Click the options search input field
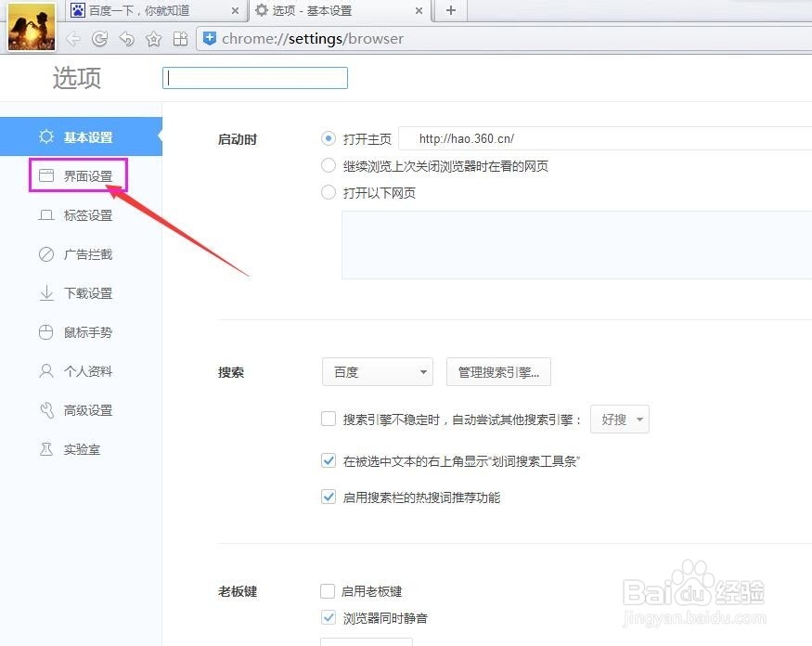 [x=254, y=77]
